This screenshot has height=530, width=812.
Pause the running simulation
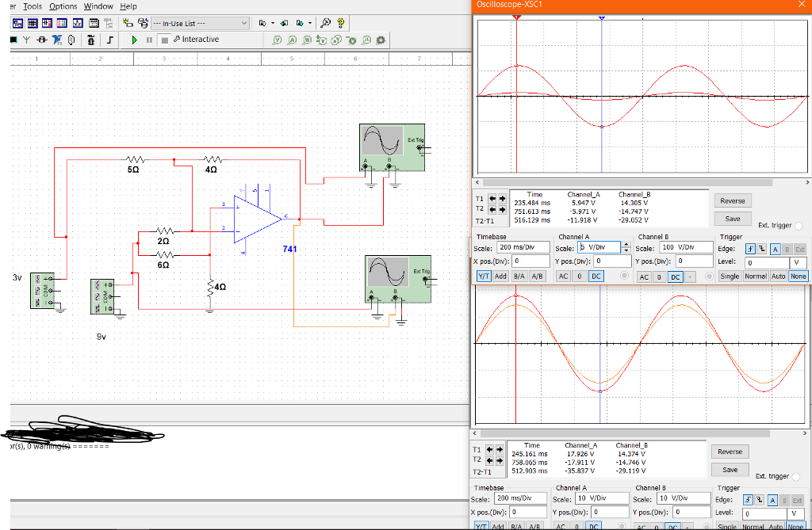coord(149,40)
